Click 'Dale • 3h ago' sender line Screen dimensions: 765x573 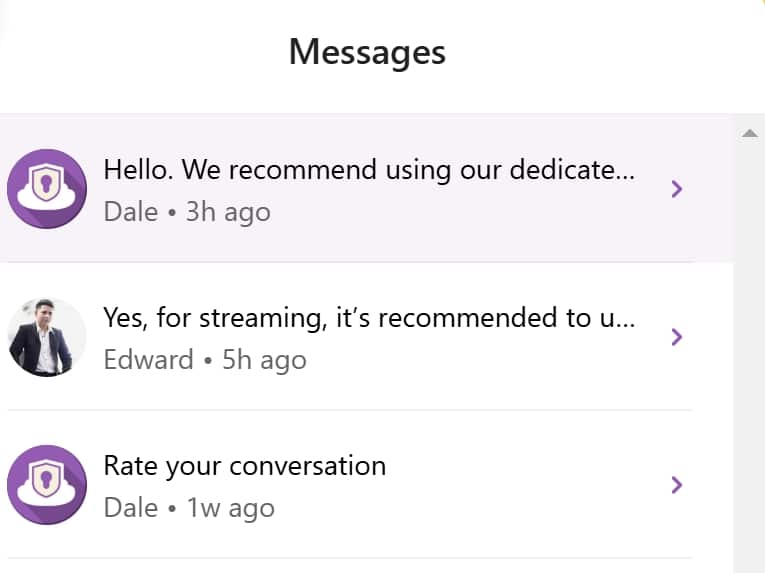(187, 212)
